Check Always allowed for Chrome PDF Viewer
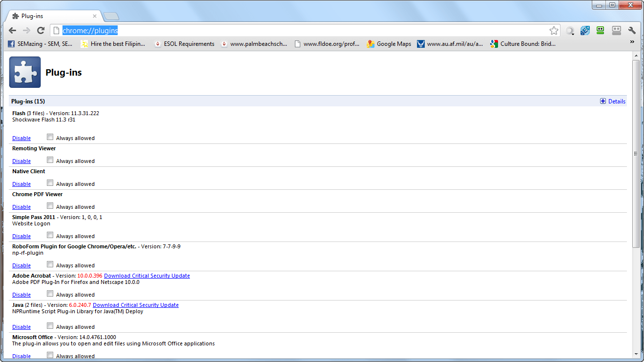 point(50,206)
